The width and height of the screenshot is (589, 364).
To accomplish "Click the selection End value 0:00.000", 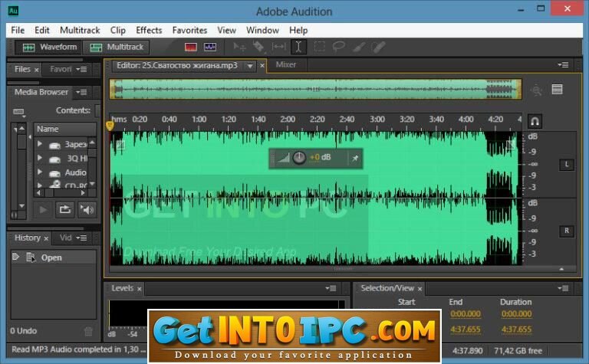I will pyautogui.click(x=466, y=313).
